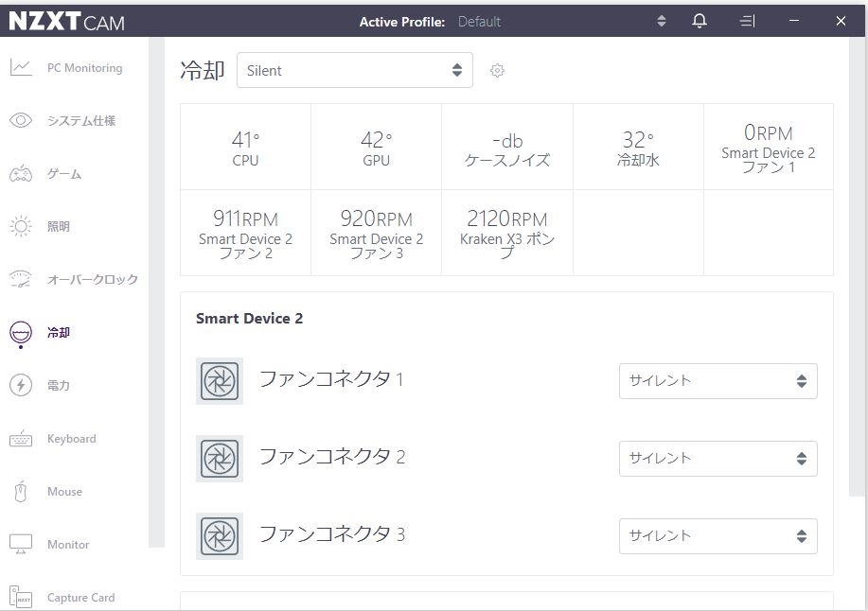
Task: Go to the 照明 section label
Action: 58,226
